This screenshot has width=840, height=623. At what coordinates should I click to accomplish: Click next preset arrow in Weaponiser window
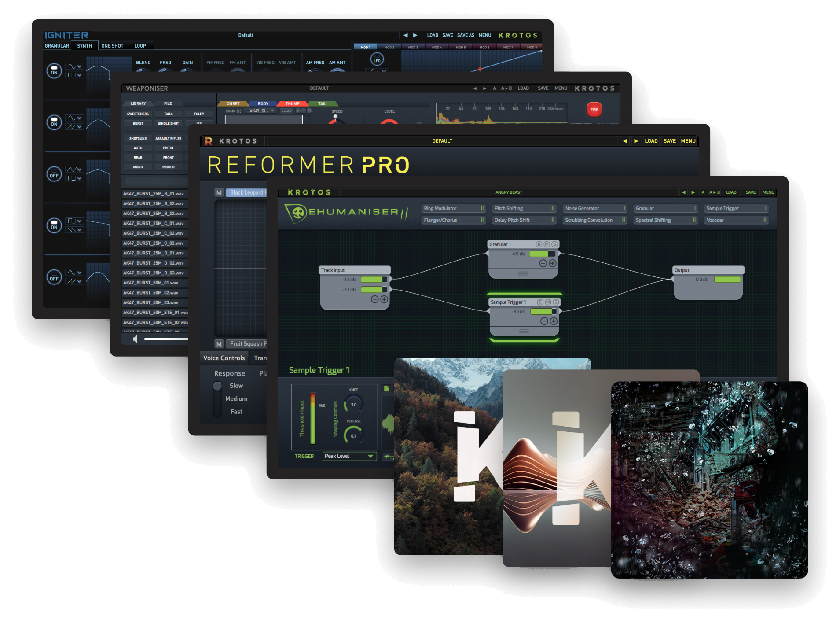(484, 88)
